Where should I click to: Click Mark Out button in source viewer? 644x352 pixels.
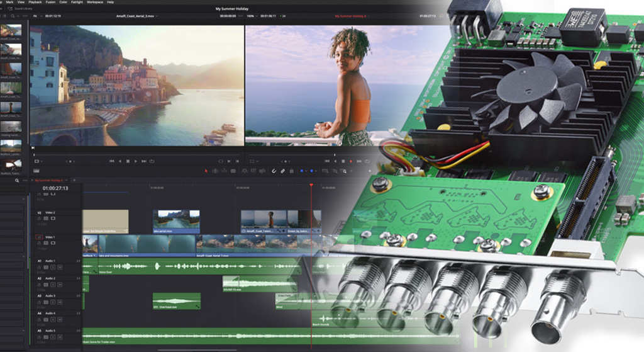237,161
